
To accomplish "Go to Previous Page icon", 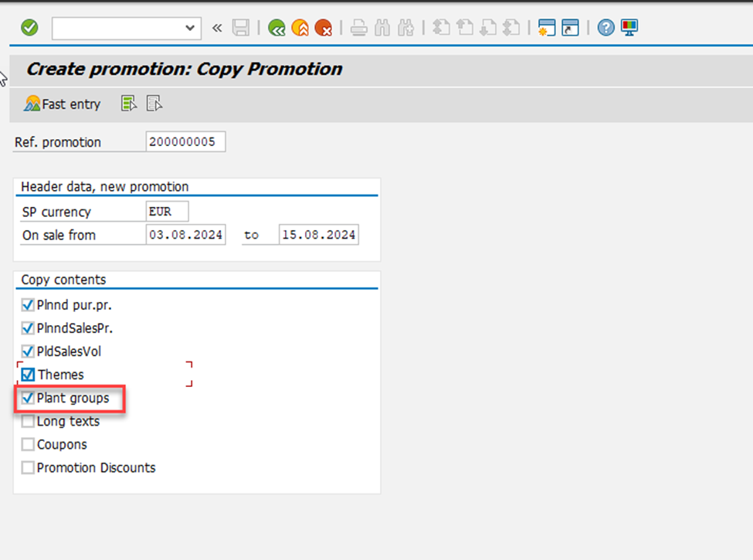I will point(465,28).
